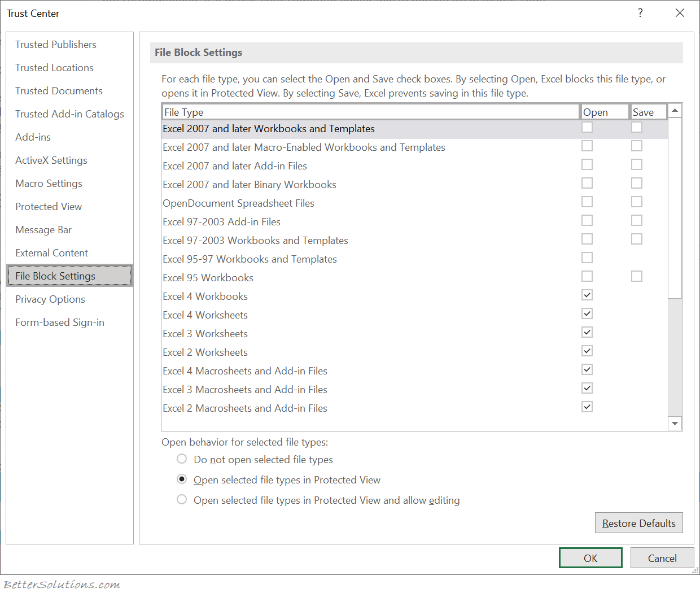700x593 pixels.
Task: Check Save for Excel 97-2003 Add-in Files
Action: tap(637, 220)
